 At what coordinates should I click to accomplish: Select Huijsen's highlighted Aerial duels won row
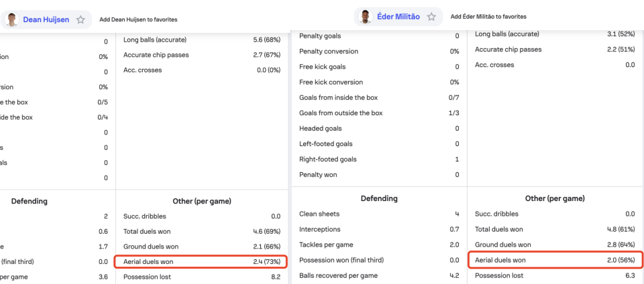201,262
